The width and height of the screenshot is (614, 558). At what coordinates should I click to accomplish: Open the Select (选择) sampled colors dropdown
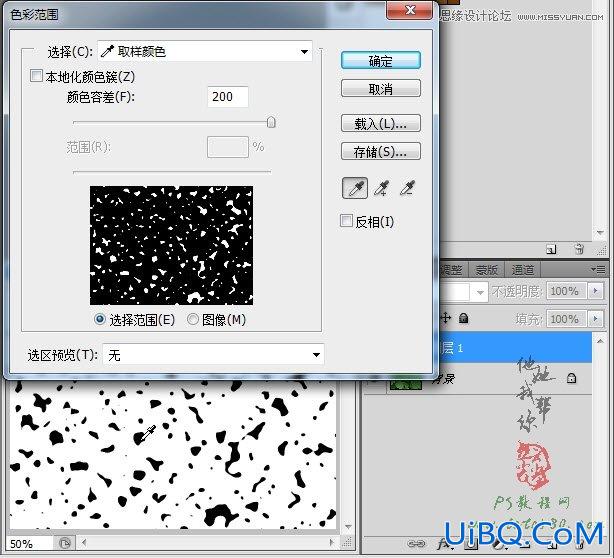pos(205,51)
